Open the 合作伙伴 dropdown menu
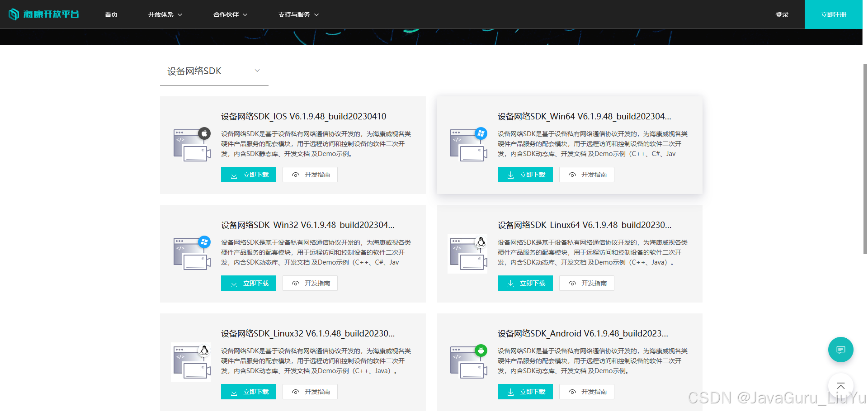The image size is (868, 412). click(x=231, y=14)
